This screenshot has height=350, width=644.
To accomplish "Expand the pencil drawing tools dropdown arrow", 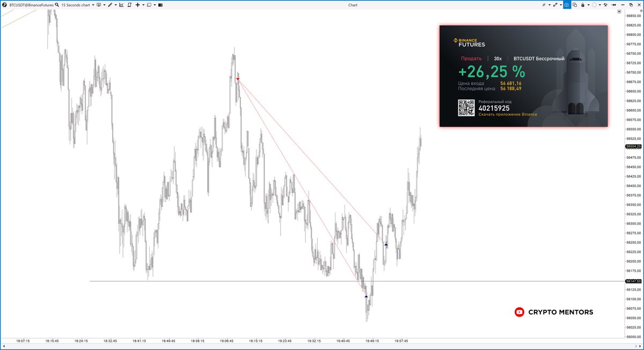I will click(116, 5).
